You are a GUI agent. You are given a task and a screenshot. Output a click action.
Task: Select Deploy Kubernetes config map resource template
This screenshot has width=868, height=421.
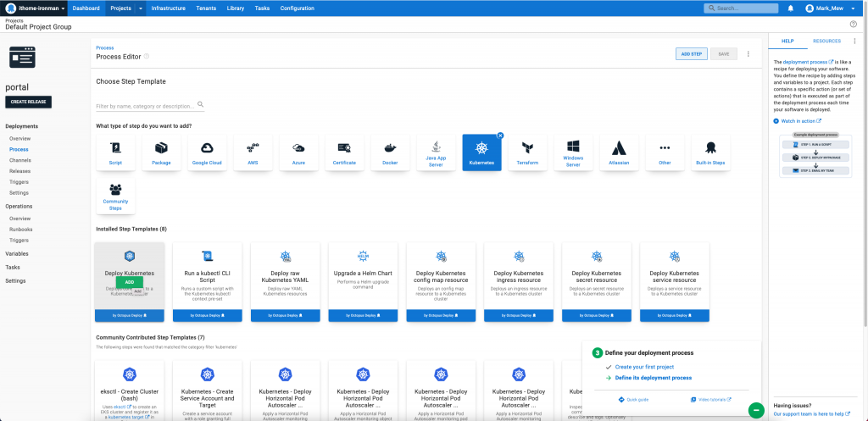(441, 281)
